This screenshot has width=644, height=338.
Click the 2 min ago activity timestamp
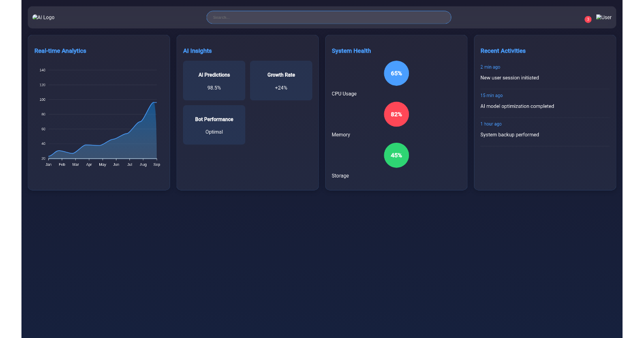(490, 67)
